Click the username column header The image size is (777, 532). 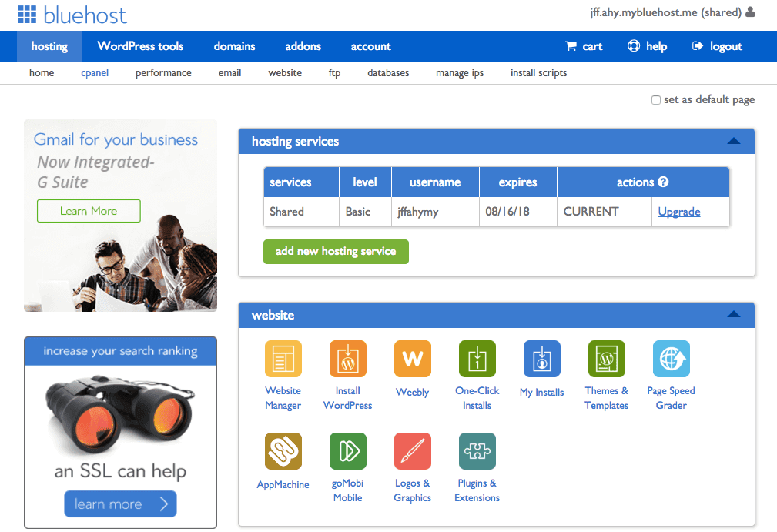(x=435, y=182)
